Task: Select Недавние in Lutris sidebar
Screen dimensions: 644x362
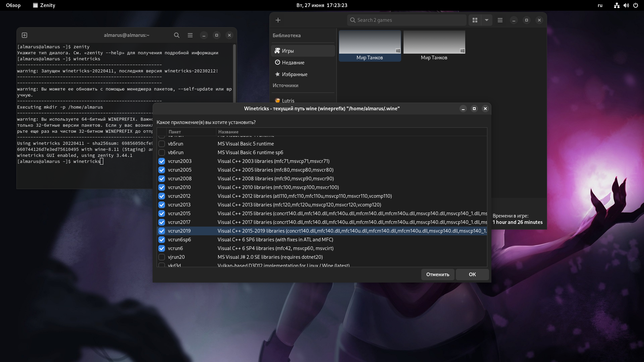Action: (x=303, y=63)
